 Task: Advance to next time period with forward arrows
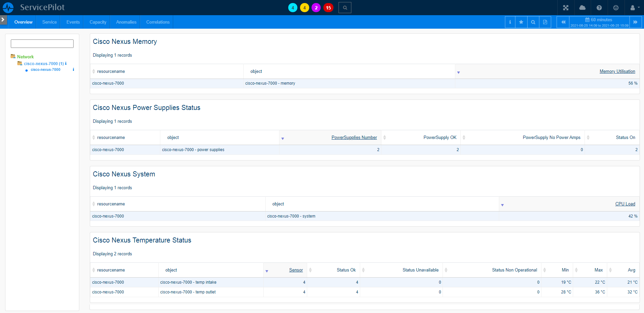coord(635,22)
